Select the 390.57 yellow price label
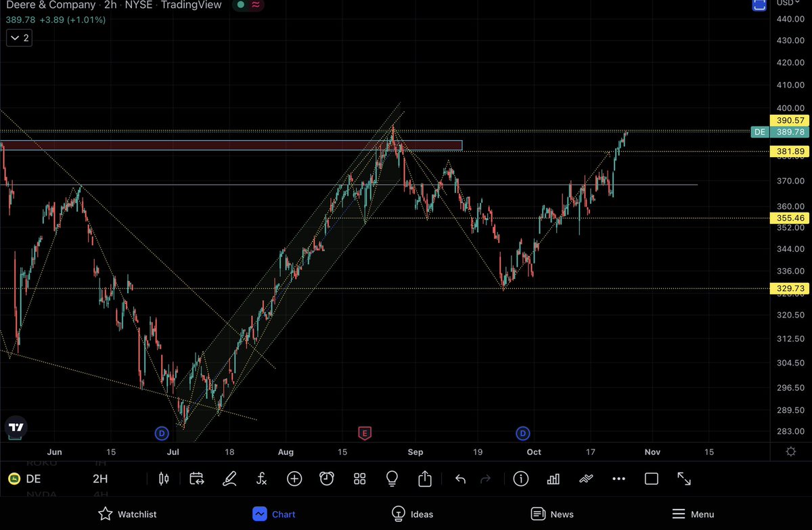This screenshot has width=812, height=530. [x=790, y=120]
